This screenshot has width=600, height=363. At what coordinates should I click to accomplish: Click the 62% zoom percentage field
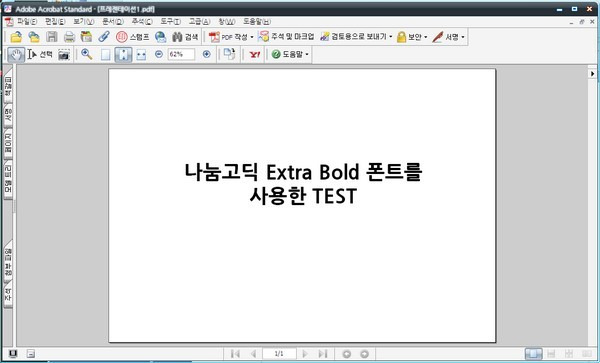click(181, 54)
